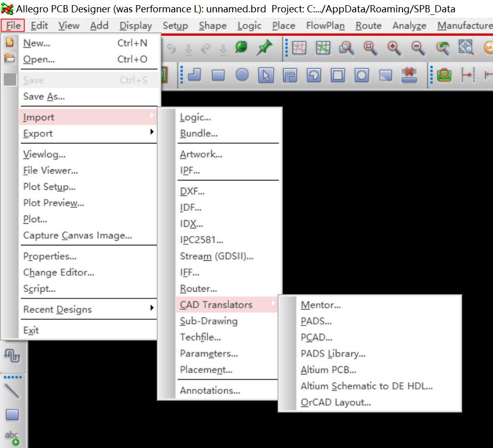Screen dimensions: 493x448
Task: Click the red dimension arrow icon
Action: [x=468, y=75]
